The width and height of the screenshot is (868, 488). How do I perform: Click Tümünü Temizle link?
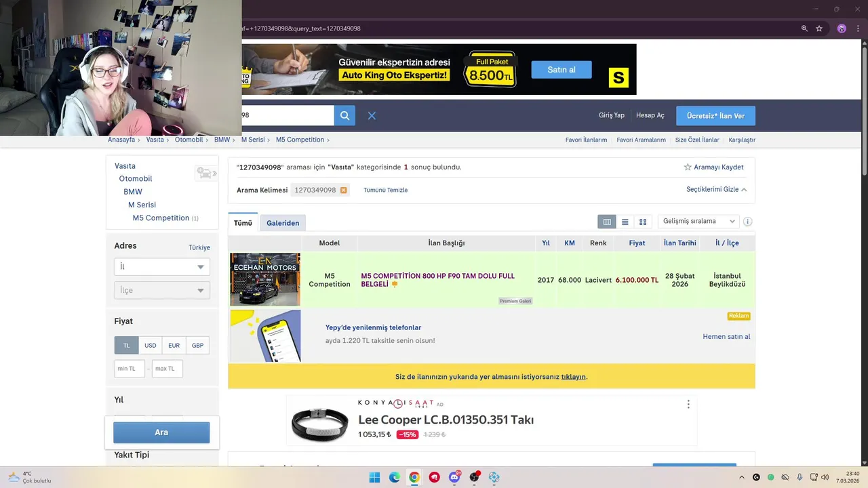click(x=386, y=190)
